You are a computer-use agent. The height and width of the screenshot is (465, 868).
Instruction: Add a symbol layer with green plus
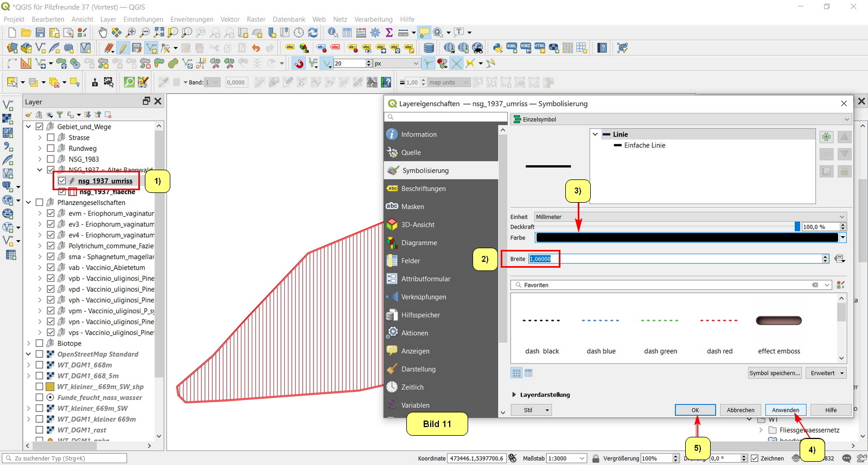(x=826, y=137)
